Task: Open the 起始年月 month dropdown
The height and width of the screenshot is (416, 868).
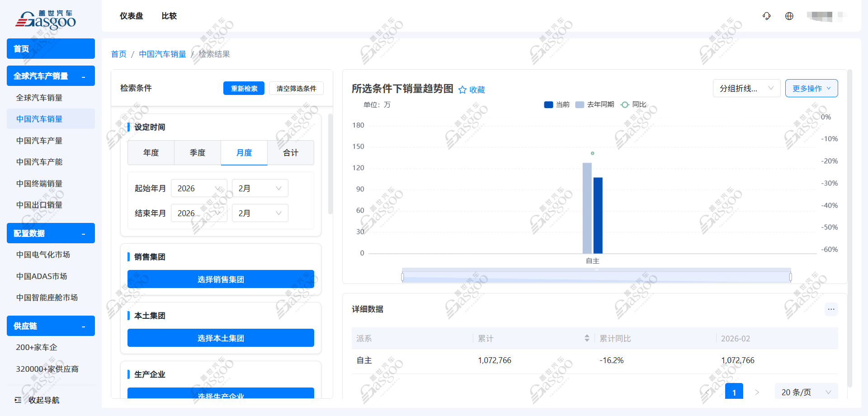Action: [259, 188]
